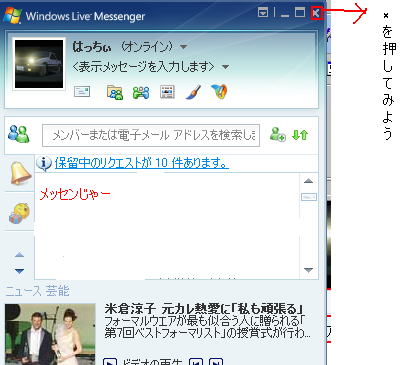Viewport: 400px width, 365px height.
Task: Expand the personal message dropdown arrow
Action: click(x=226, y=67)
